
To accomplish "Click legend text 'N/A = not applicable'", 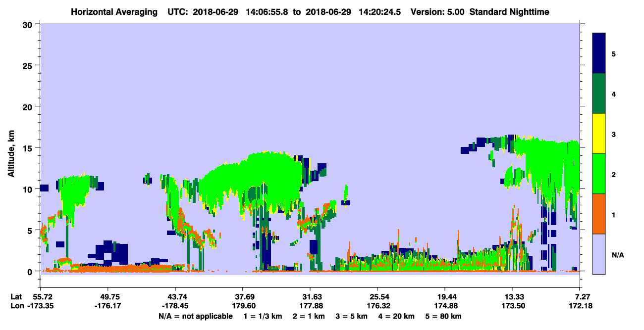I will click(195, 316).
